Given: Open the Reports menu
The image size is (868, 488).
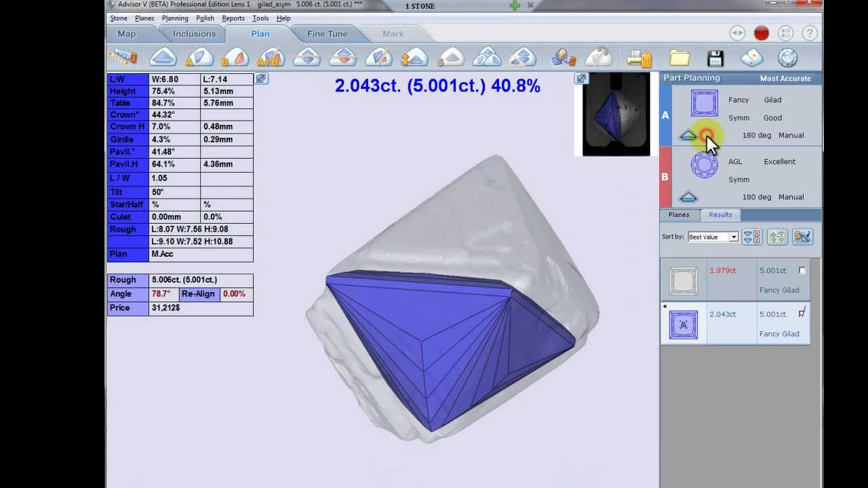Looking at the screenshot, I should coord(233,18).
